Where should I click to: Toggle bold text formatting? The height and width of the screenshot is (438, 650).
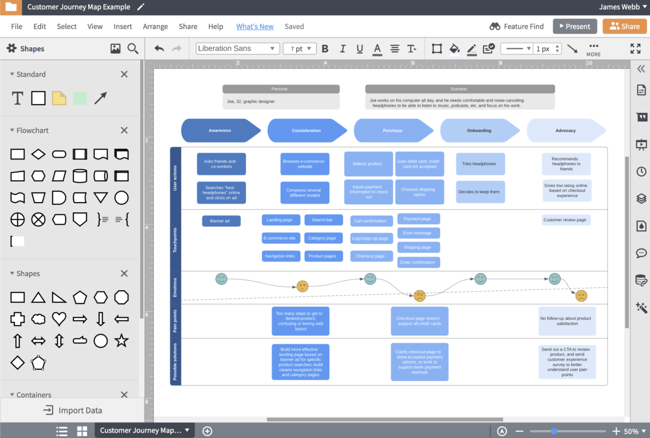[x=325, y=48]
